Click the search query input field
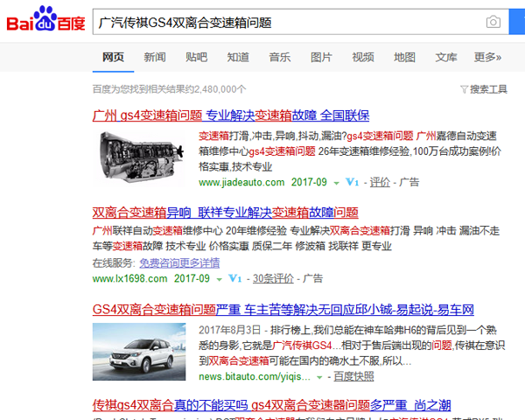This screenshot has height=420, width=525. [x=289, y=22]
